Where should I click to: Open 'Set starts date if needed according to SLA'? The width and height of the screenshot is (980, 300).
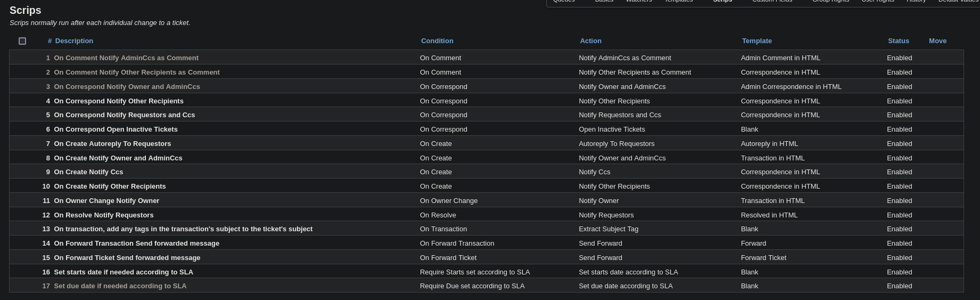point(123,272)
